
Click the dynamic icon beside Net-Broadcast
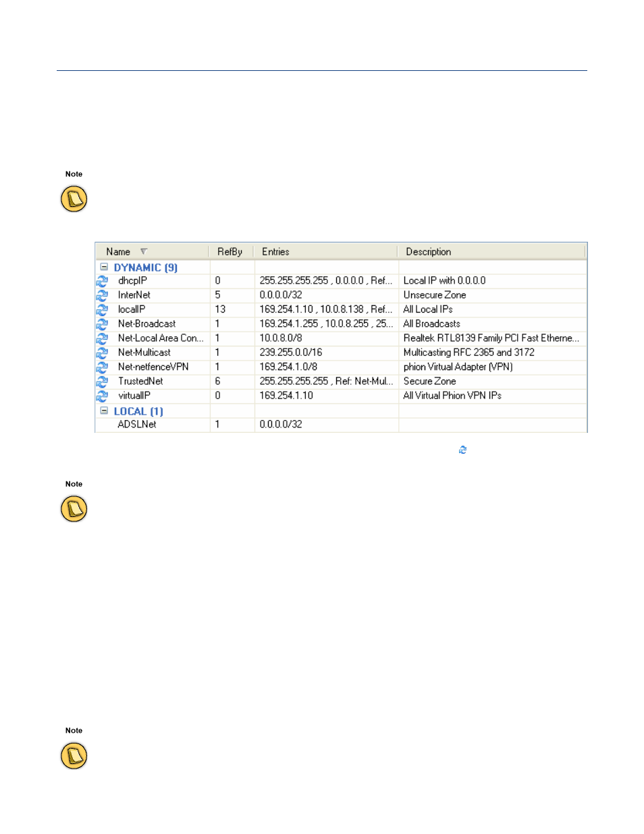tap(102, 324)
